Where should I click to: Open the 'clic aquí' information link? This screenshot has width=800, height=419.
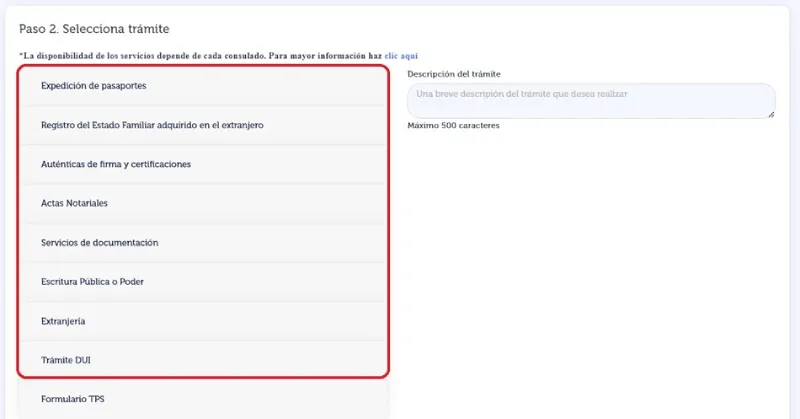tap(401, 56)
